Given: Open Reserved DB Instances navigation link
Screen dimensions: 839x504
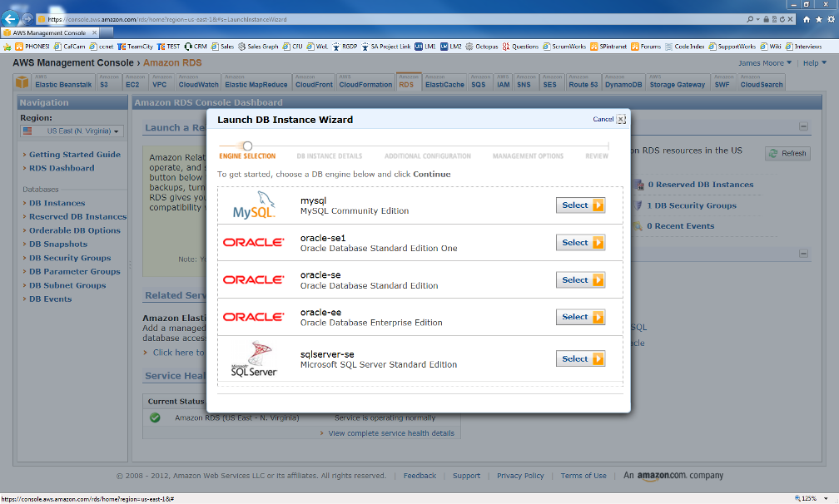Looking at the screenshot, I should 77,217.
